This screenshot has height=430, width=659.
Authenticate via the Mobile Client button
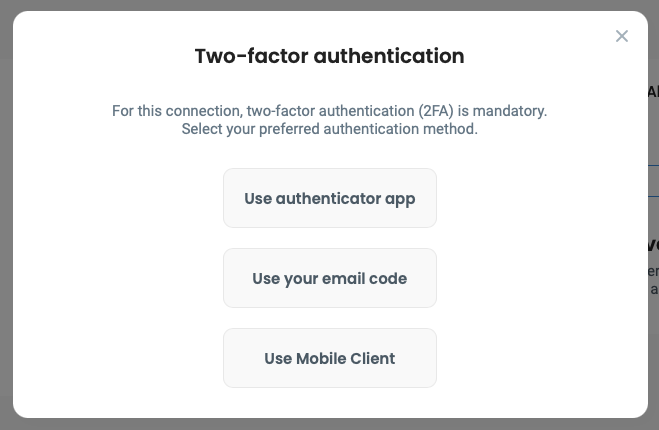click(x=330, y=358)
